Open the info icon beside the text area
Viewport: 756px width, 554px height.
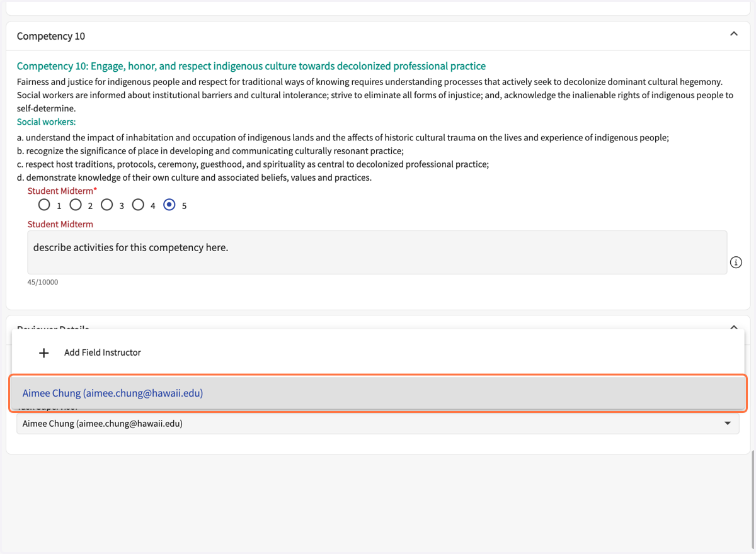click(736, 263)
